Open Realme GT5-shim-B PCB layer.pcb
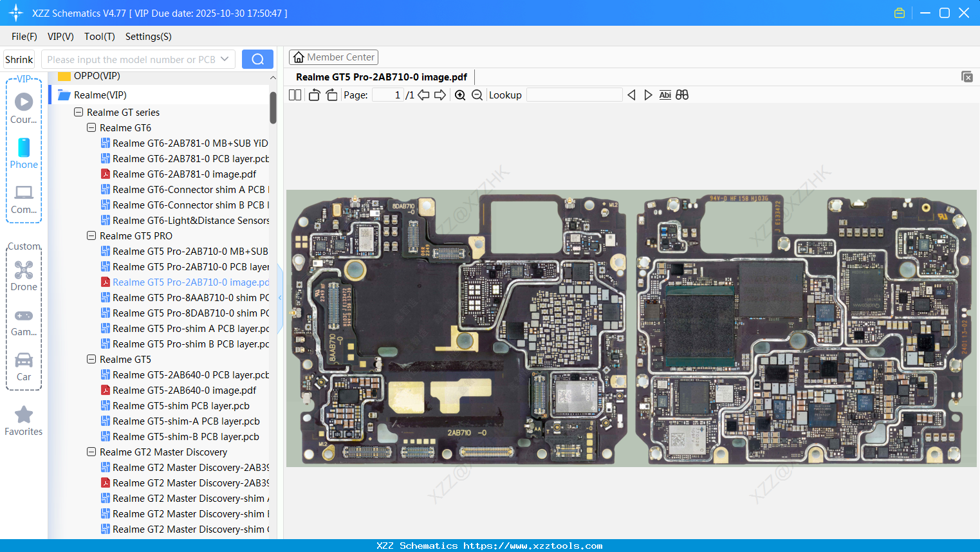Viewport: 980px width, 552px height. 180,436
